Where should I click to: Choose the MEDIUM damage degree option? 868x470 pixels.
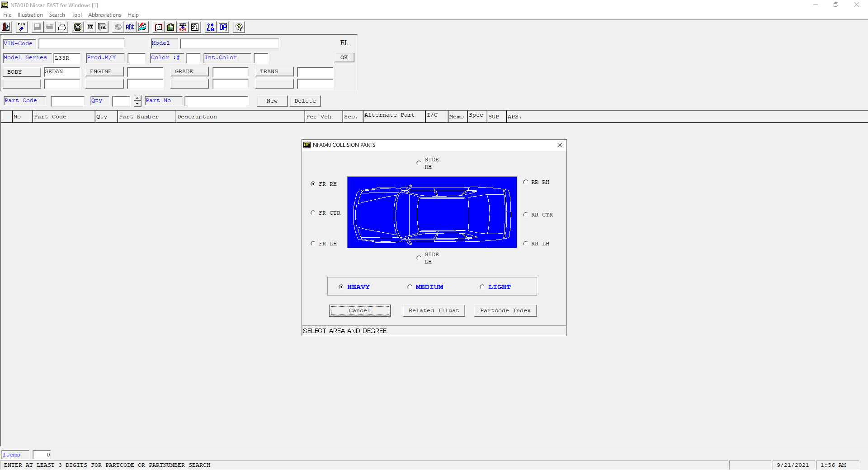[410, 287]
